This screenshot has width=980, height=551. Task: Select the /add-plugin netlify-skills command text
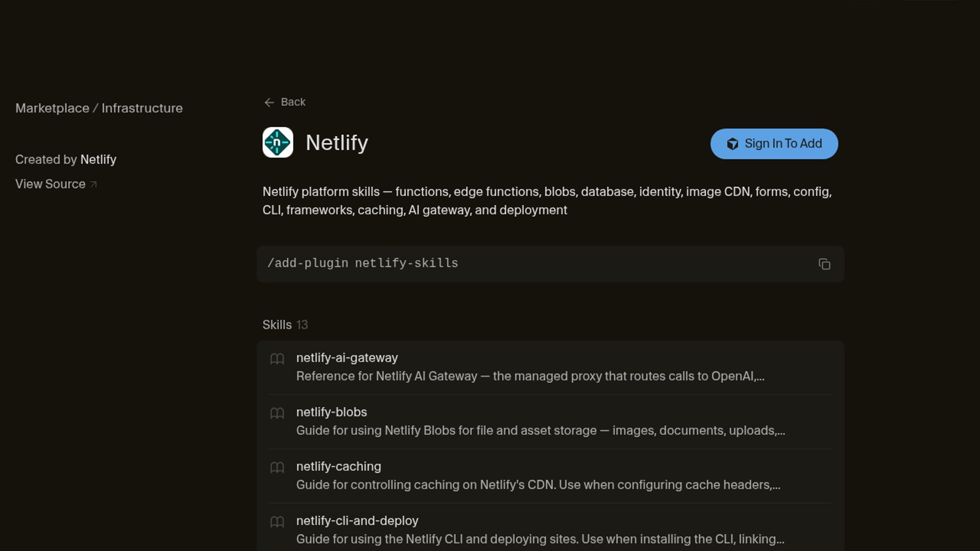[x=362, y=263]
